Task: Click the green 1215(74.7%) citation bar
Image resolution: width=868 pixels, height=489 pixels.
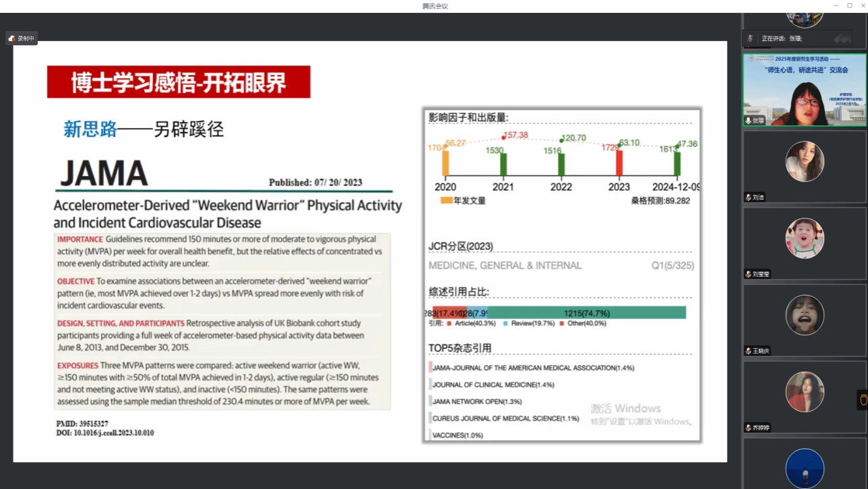Action: click(x=586, y=313)
